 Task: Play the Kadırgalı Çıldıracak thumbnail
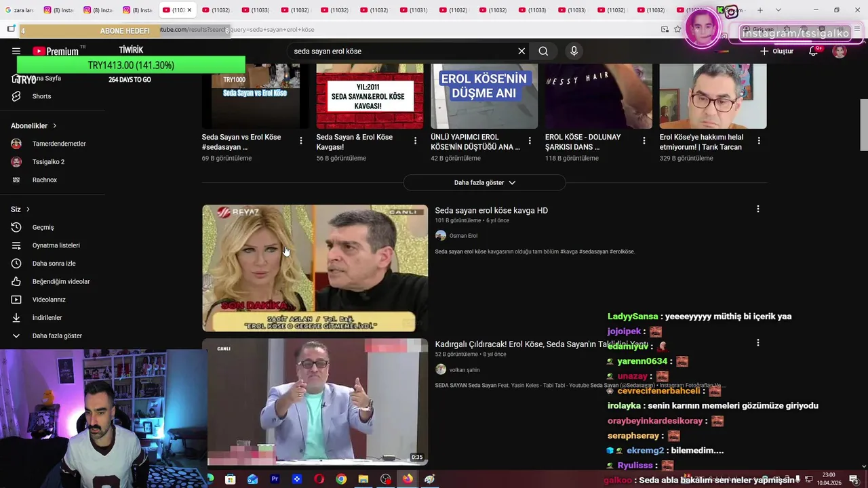pos(315,402)
